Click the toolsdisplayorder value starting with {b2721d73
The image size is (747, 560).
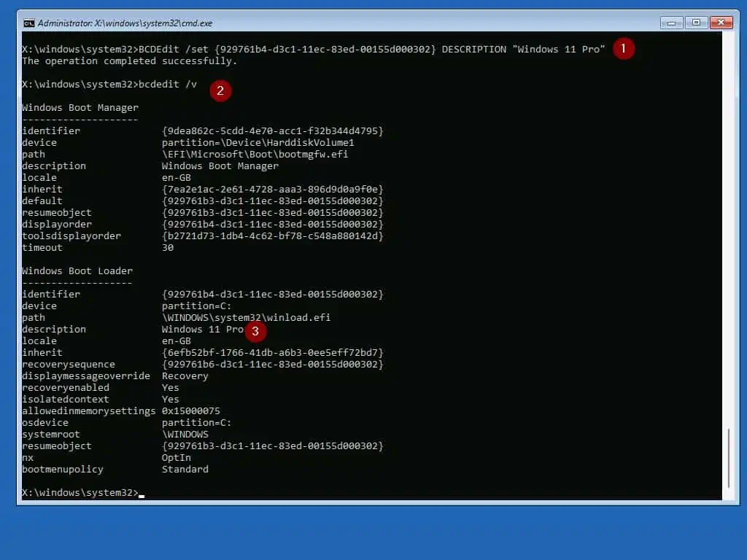273,236
